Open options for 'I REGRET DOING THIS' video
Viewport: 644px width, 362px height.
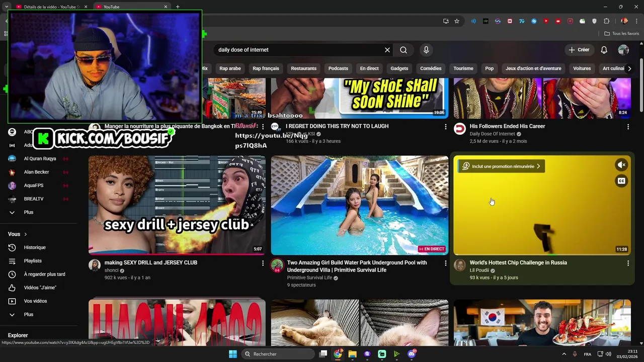pyautogui.click(x=445, y=127)
